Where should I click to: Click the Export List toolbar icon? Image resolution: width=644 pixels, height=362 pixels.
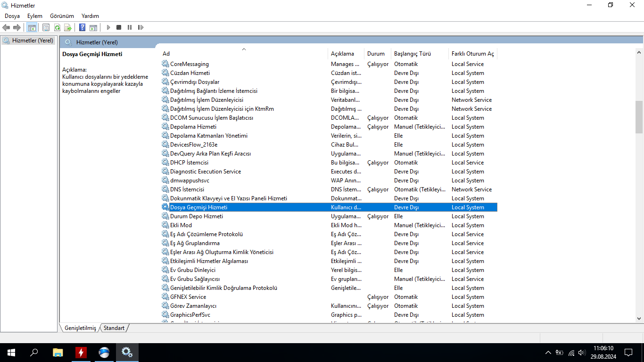[68, 27]
